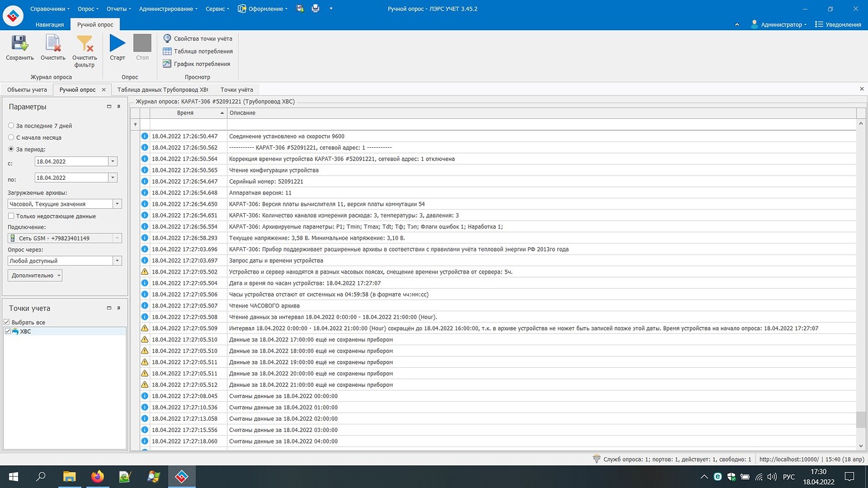Open the Администрирование menu
This screenshot has height=488, width=868.
[168, 9]
